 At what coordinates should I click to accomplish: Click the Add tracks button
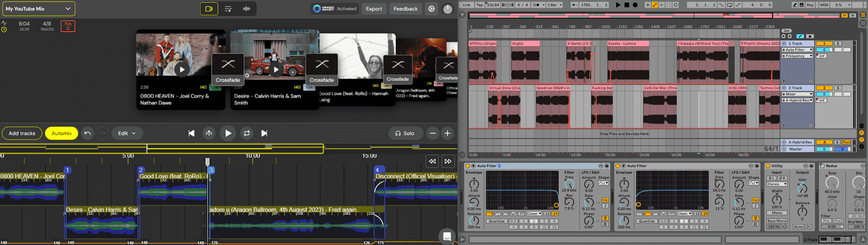pyautogui.click(x=22, y=133)
